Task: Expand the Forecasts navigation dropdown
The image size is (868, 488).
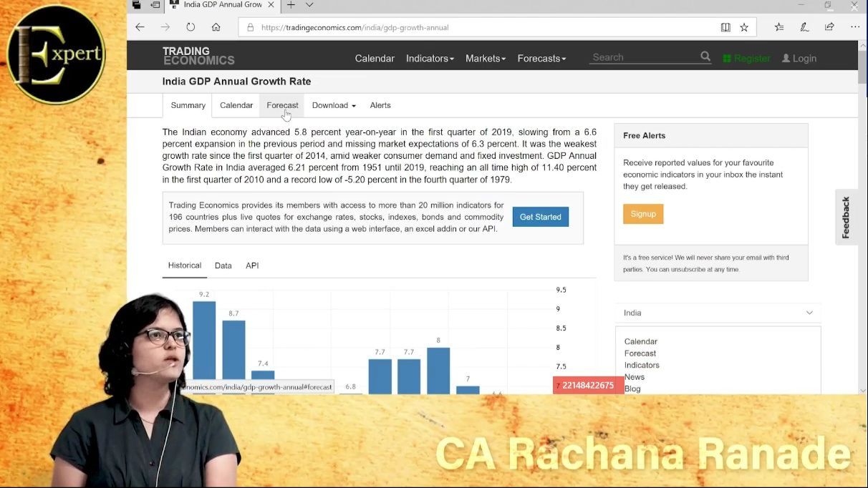Action: tap(541, 59)
